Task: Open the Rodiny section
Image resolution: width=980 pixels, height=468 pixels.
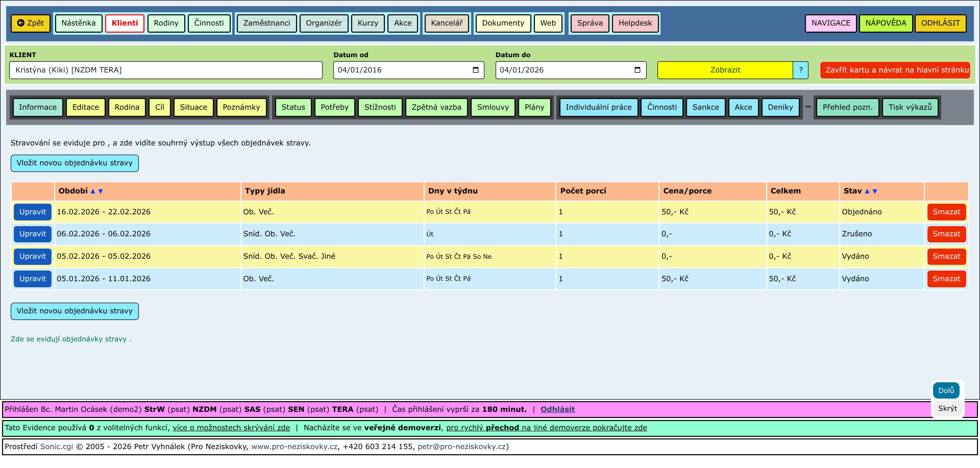Action: (x=166, y=23)
